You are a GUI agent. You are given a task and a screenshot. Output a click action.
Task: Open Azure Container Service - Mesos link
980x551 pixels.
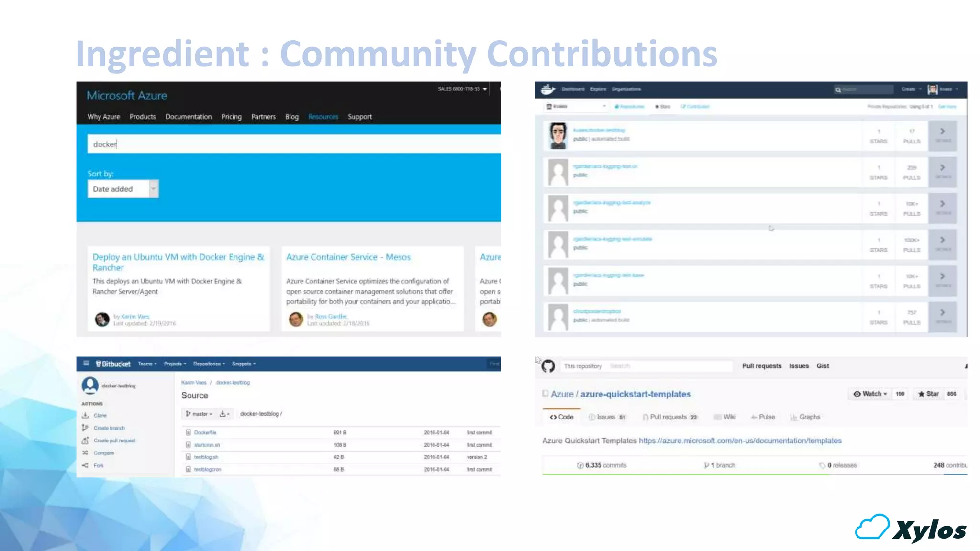point(348,257)
